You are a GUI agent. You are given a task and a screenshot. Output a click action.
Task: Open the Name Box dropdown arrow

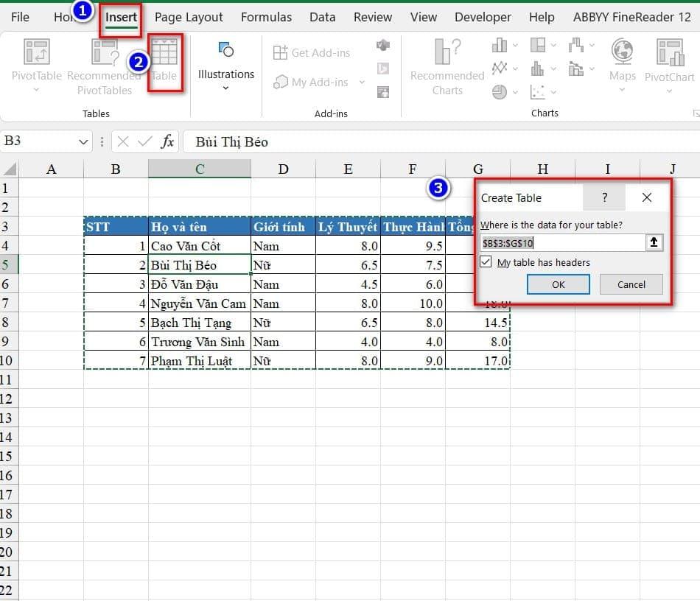click(83, 141)
